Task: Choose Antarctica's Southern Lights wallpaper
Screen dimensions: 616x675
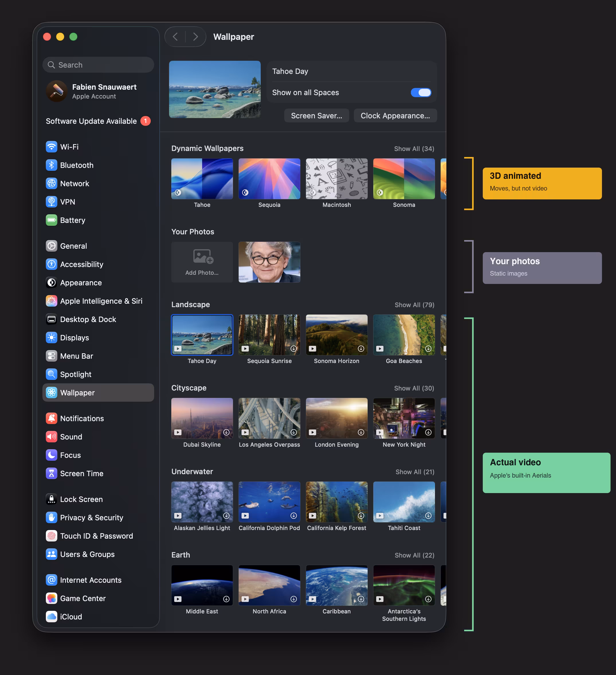Action: (404, 585)
